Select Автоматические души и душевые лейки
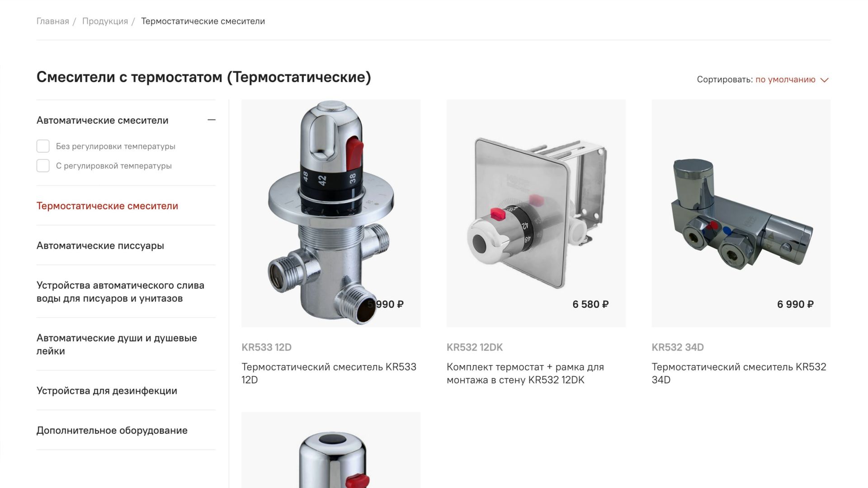Image resolution: width=868 pixels, height=488 pixels. coord(117,345)
